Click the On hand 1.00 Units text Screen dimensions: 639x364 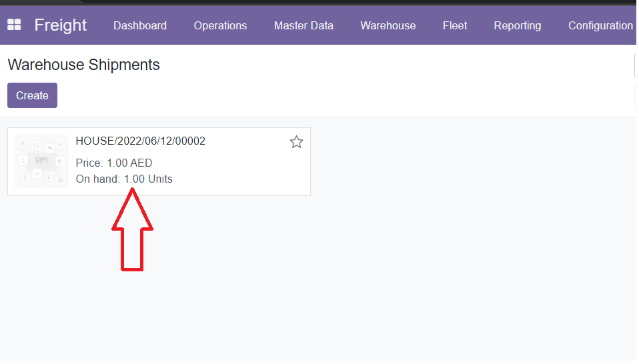pyautogui.click(x=124, y=179)
